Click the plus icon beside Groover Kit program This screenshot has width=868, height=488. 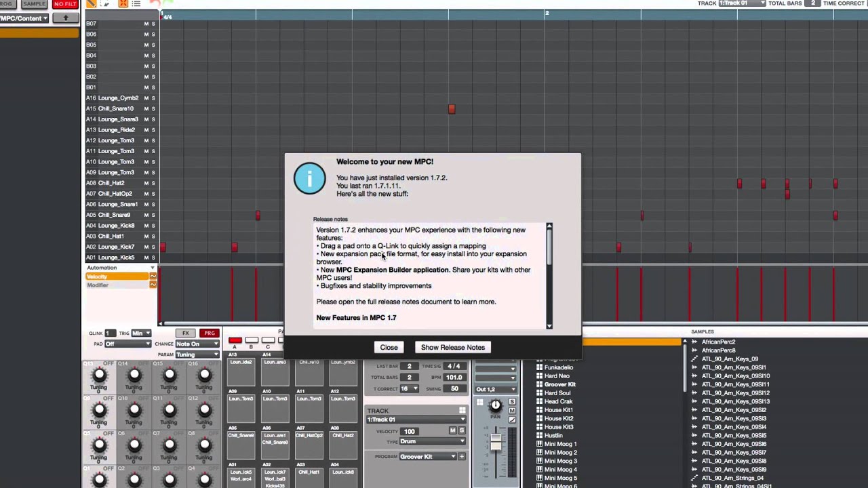[462, 457]
